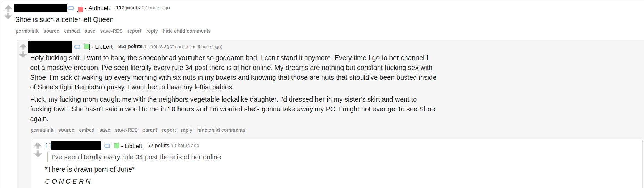644x188 pixels.
Task: Upvote the 77 points LibLeft comment
Action: [38, 146]
